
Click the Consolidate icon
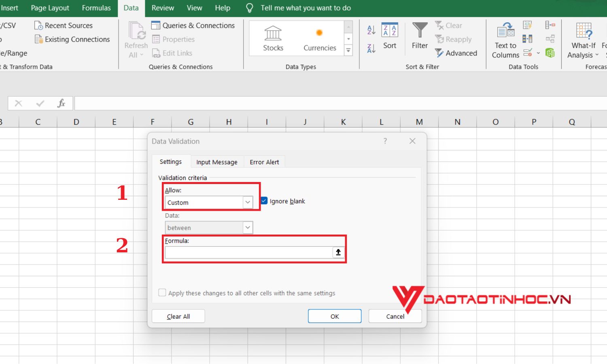(x=550, y=25)
